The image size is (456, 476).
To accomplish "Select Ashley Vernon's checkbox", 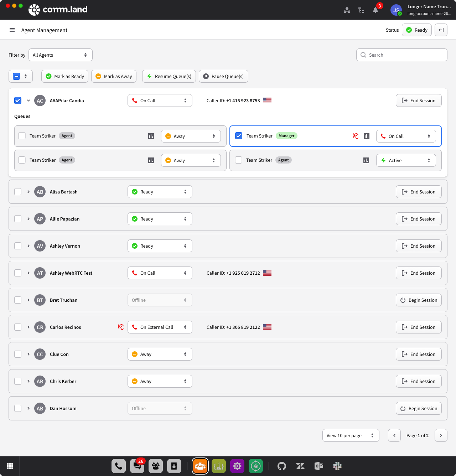I will coord(18,246).
